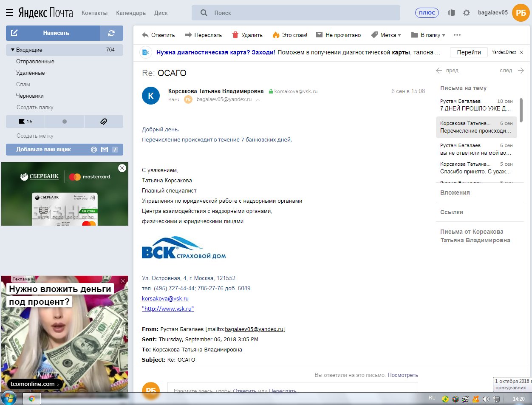532x405 pixels.
Task: Go to the Календарь tab
Action: pyautogui.click(x=131, y=13)
